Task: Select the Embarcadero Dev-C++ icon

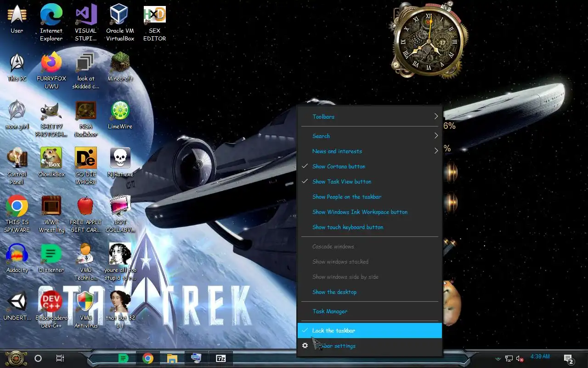Action: (x=51, y=310)
